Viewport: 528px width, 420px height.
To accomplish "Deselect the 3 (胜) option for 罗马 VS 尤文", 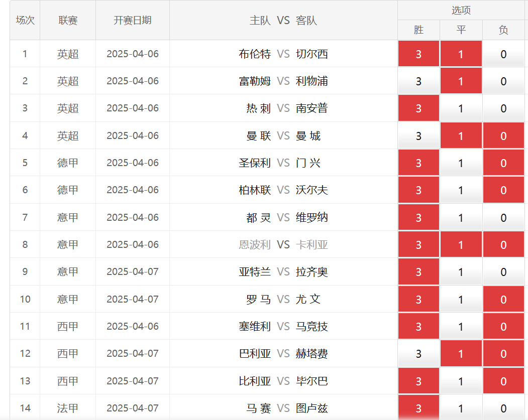I will click(418, 299).
